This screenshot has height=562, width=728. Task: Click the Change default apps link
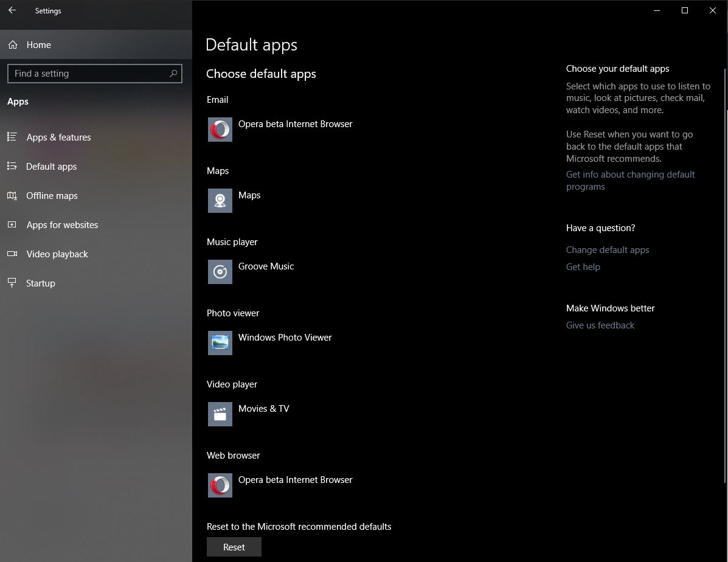pos(608,250)
